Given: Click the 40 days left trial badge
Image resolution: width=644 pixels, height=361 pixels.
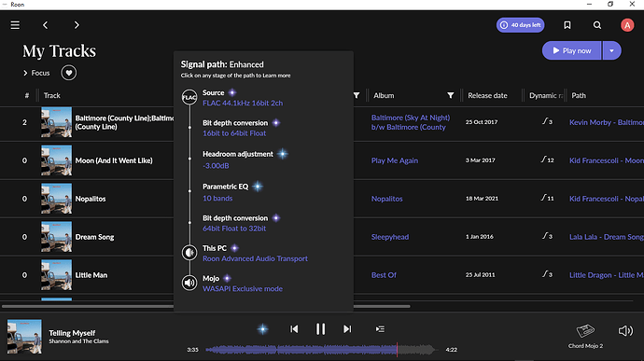Looking at the screenshot, I should (521, 25).
